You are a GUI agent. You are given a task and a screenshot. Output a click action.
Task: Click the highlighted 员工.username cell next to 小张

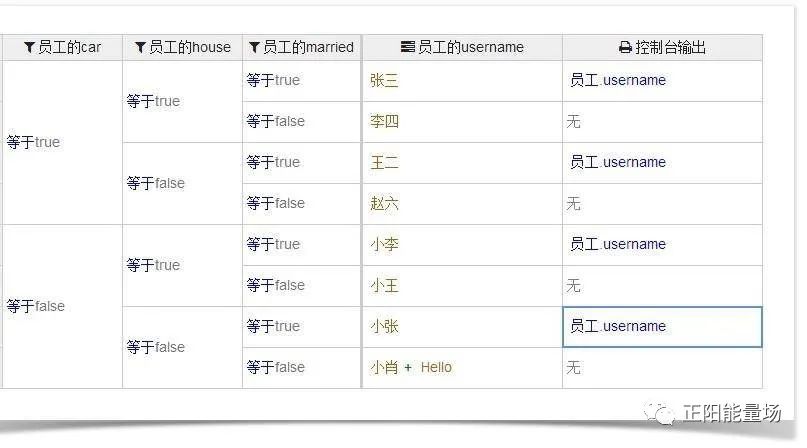point(661,326)
